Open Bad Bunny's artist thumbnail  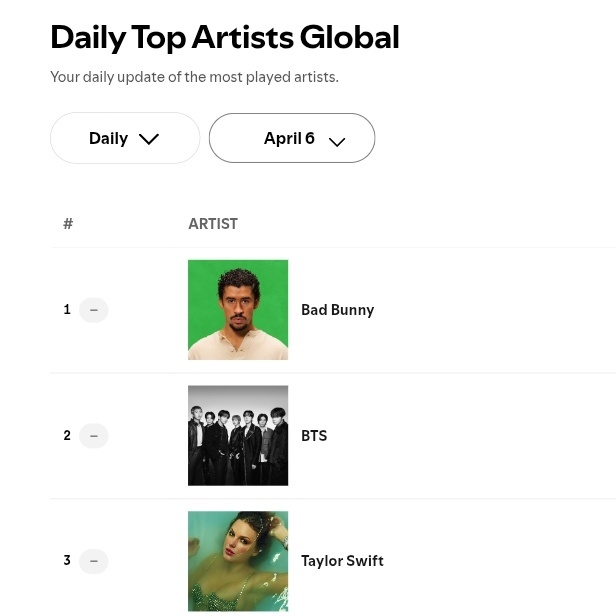tap(238, 310)
